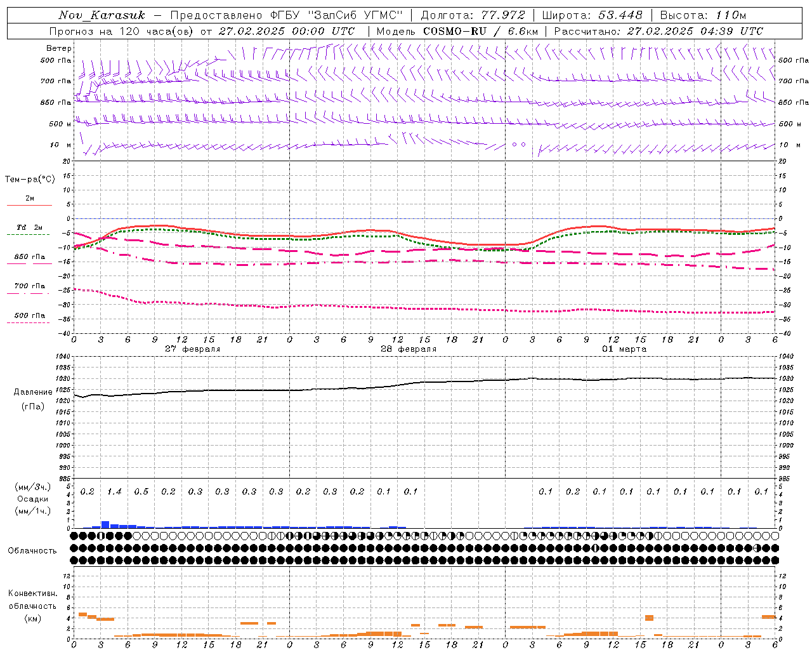812x650 pixels.
Task: Select the elevation text Высота: 110м
Action: pyautogui.click(x=703, y=15)
